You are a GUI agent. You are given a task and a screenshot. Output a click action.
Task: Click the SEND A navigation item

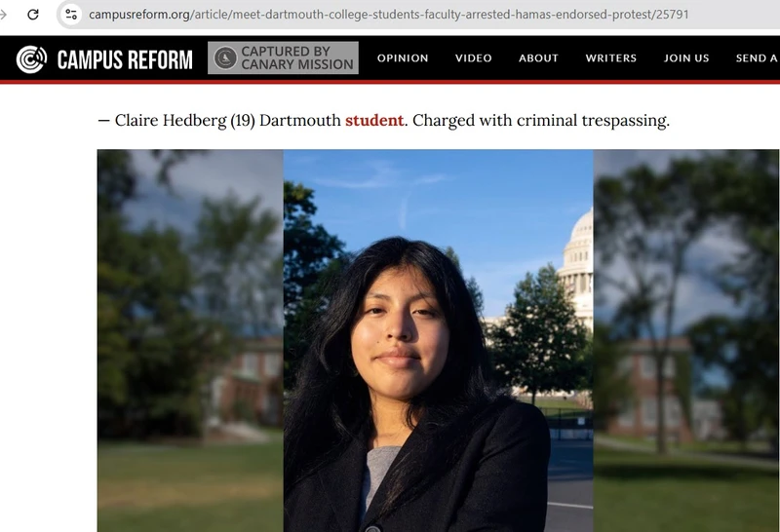tap(758, 58)
